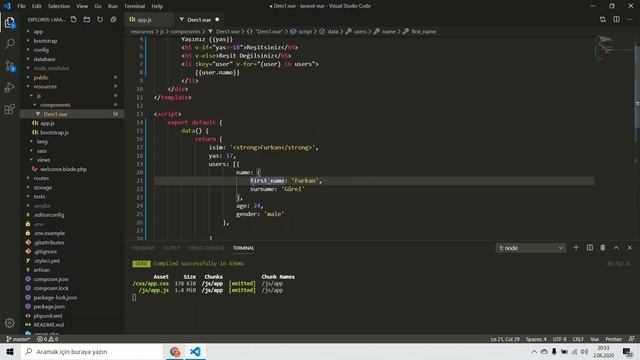The width and height of the screenshot is (640, 360).
Task: Switch to the PROBLEMS panel tab
Action: click(144, 248)
